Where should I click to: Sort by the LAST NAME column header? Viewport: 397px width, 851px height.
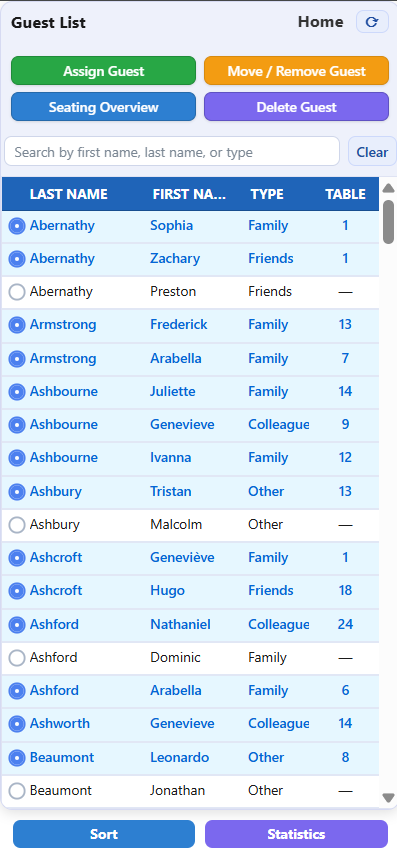68,194
